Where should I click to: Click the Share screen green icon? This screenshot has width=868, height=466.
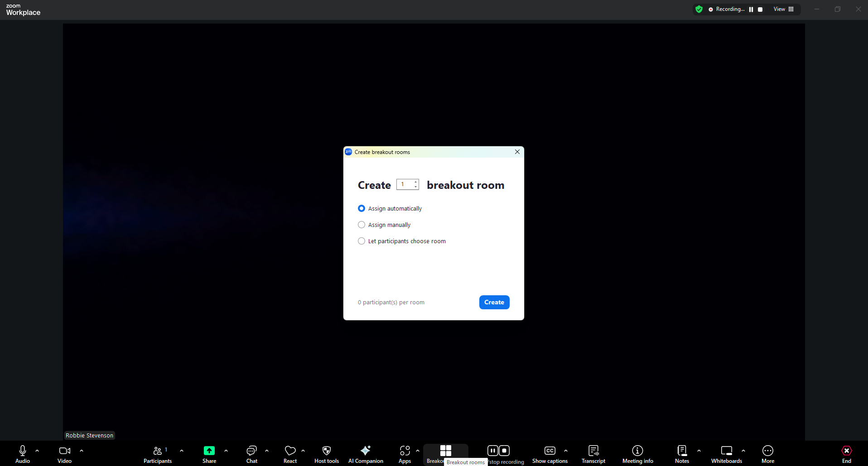(209, 451)
